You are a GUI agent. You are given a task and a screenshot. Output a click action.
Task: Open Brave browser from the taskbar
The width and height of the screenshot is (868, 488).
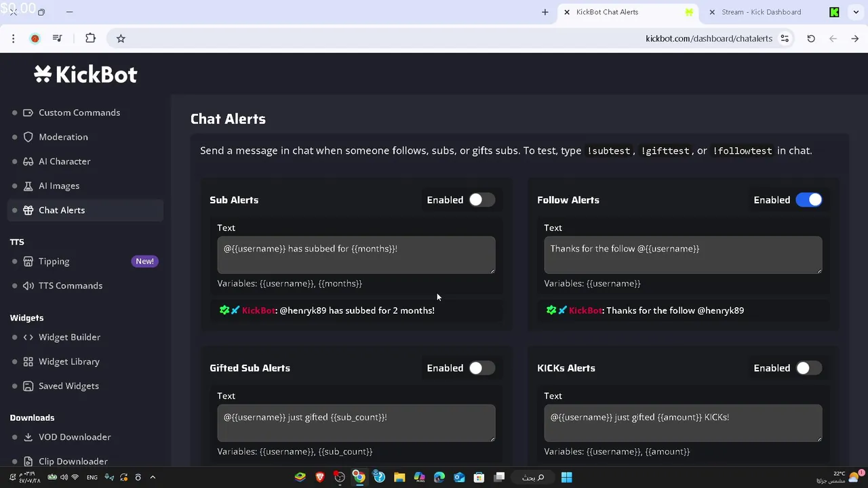click(x=319, y=477)
